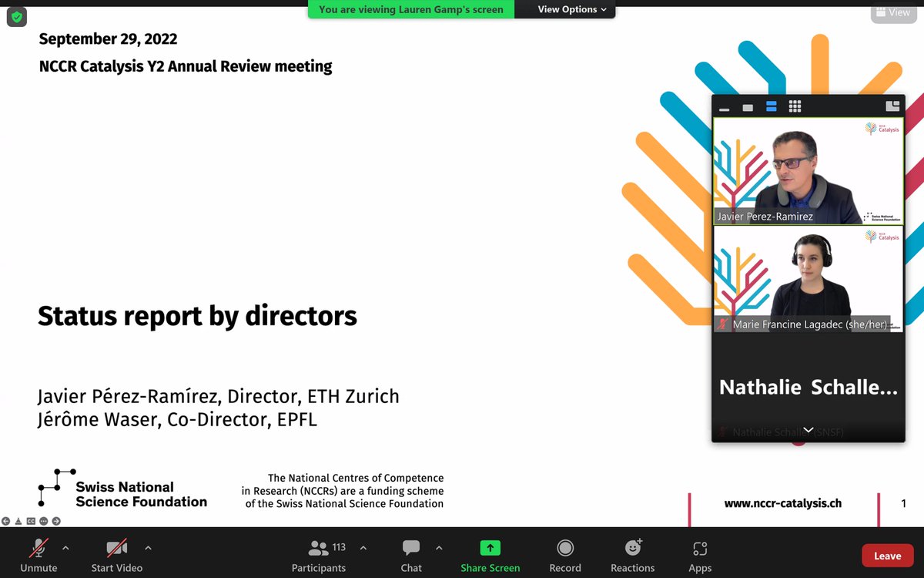Open the Apps panel
Image resolution: width=924 pixels, height=578 pixels.
pos(700,555)
